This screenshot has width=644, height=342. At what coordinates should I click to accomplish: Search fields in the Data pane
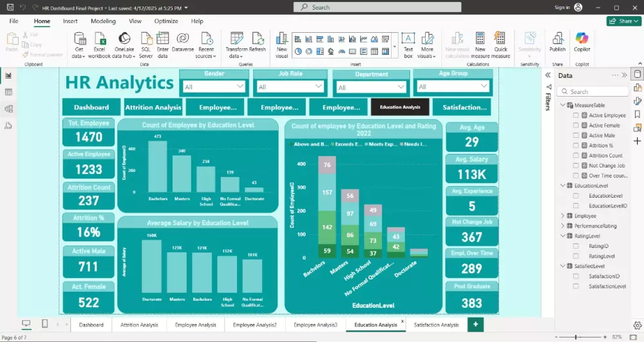tap(592, 91)
